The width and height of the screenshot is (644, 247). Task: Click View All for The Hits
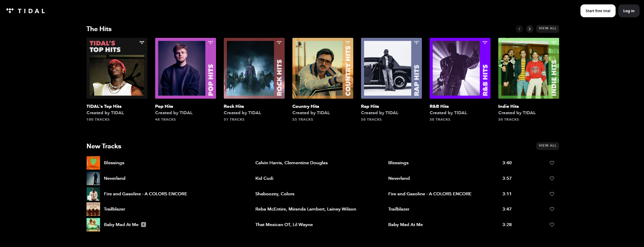pos(547,29)
